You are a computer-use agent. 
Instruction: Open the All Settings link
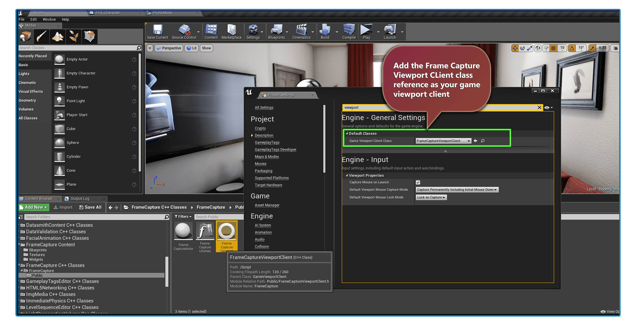pyautogui.click(x=264, y=108)
